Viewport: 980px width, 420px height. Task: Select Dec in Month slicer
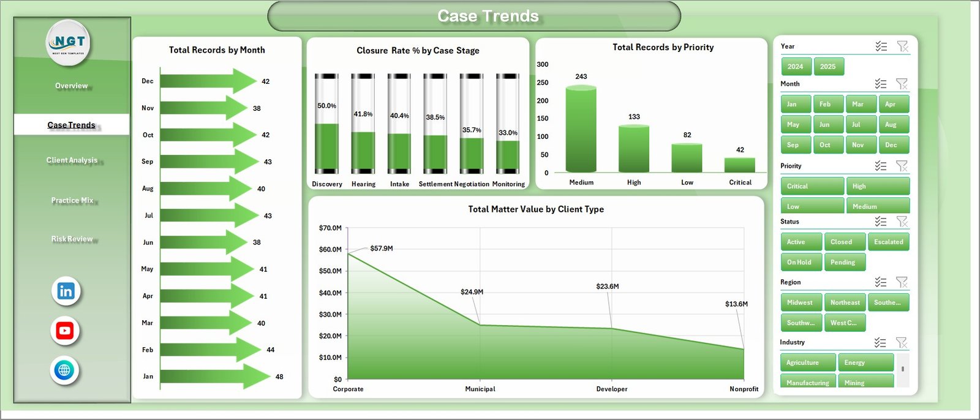pos(894,145)
